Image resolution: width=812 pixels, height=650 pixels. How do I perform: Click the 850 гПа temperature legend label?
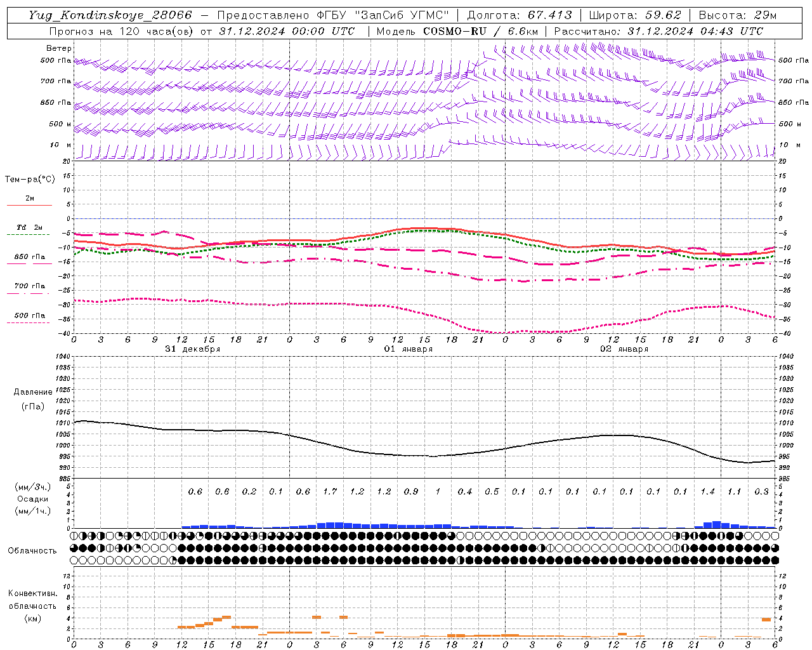(x=30, y=257)
